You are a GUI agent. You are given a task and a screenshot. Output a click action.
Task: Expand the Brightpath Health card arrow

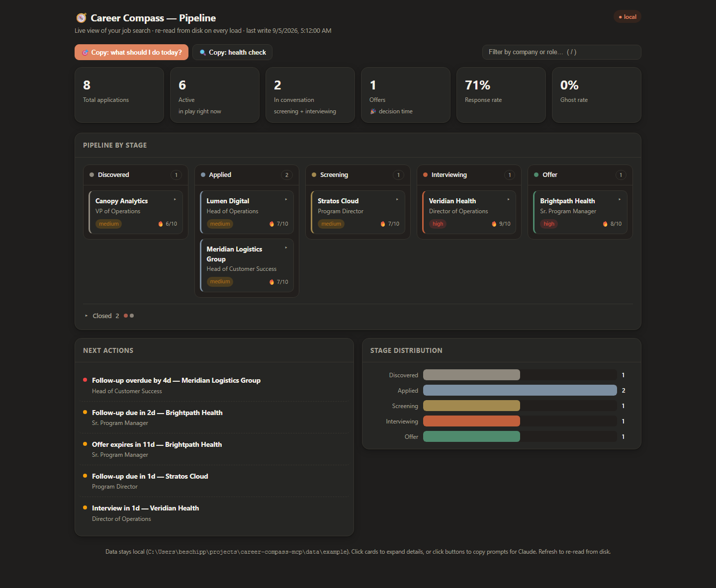pos(620,199)
